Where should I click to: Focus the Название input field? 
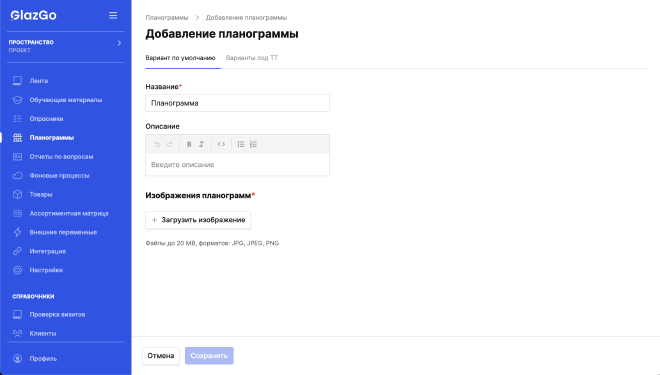pyautogui.click(x=237, y=103)
